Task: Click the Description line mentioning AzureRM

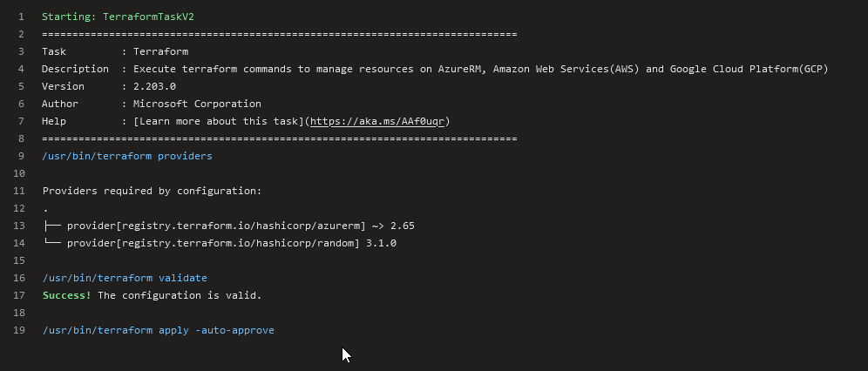Action: [x=435, y=69]
